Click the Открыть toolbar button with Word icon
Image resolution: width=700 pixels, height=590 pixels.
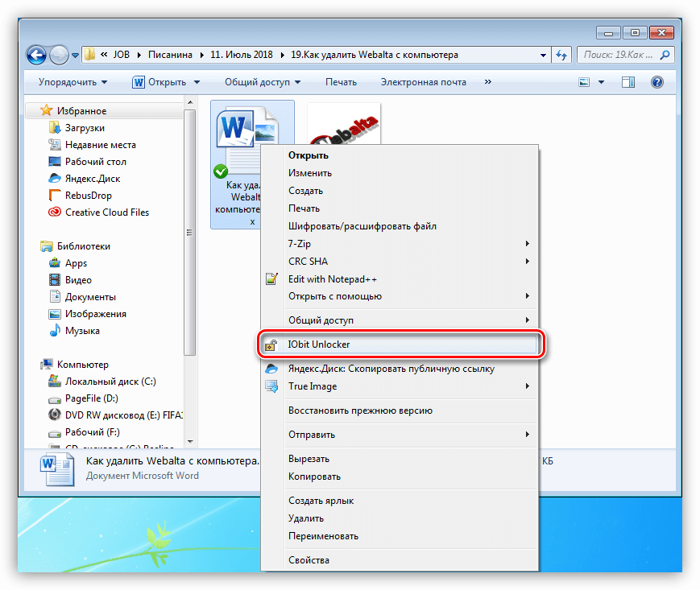(159, 82)
